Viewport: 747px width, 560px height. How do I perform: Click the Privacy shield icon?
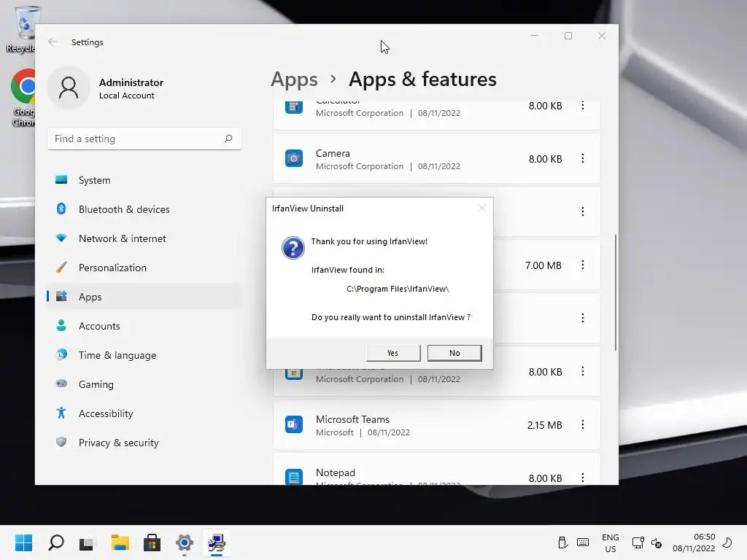pos(61,442)
